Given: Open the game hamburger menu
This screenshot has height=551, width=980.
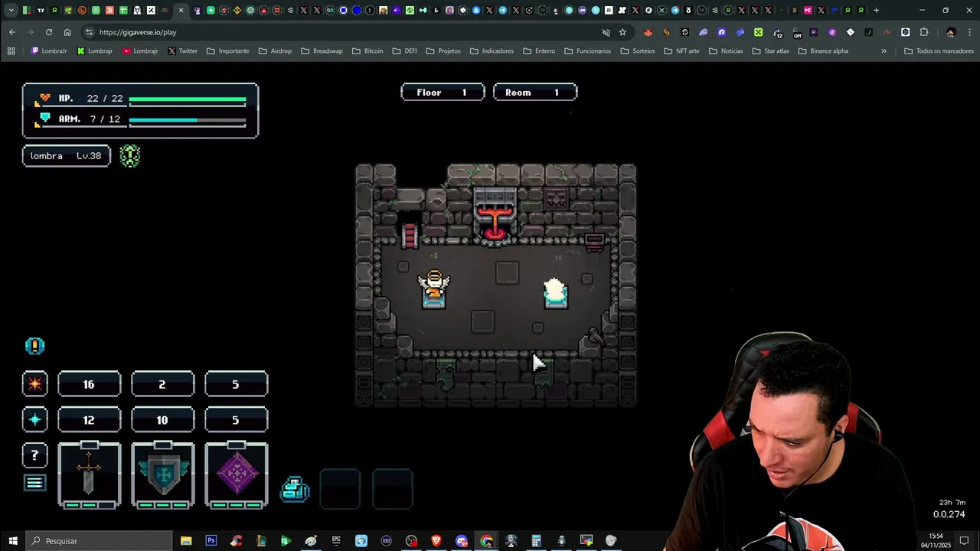Looking at the screenshot, I should pyautogui.click(x=34, y=483).
